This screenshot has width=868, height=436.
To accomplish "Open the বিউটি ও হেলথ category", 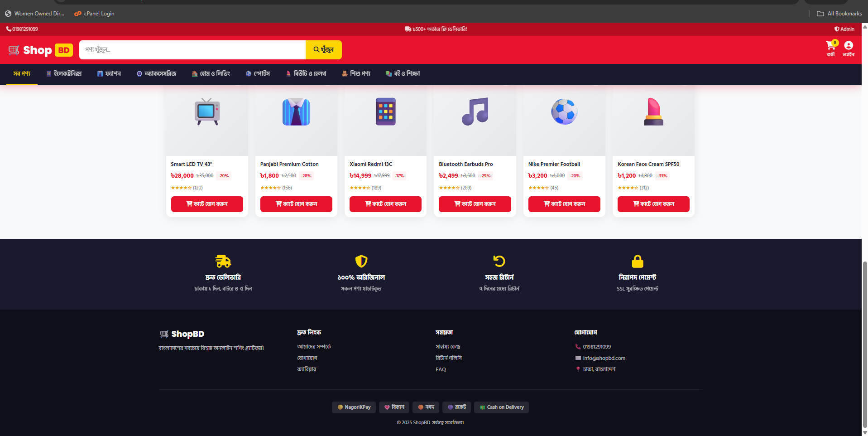I will point(306,73).
